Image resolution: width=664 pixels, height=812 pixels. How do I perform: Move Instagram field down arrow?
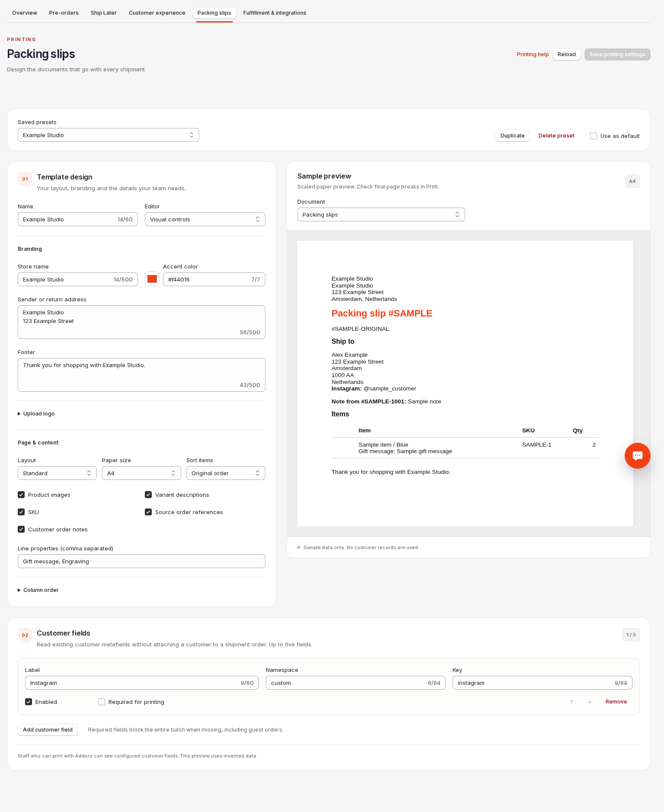[x=590, y=702]
